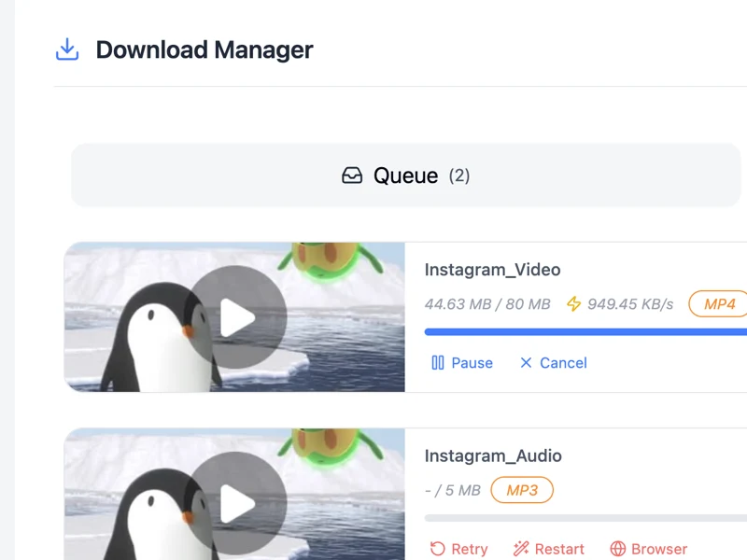The height and width of the screenshot is (560, 747).
Task: Click the Instagram_Video blue progress bar
Action: point(585,332)
